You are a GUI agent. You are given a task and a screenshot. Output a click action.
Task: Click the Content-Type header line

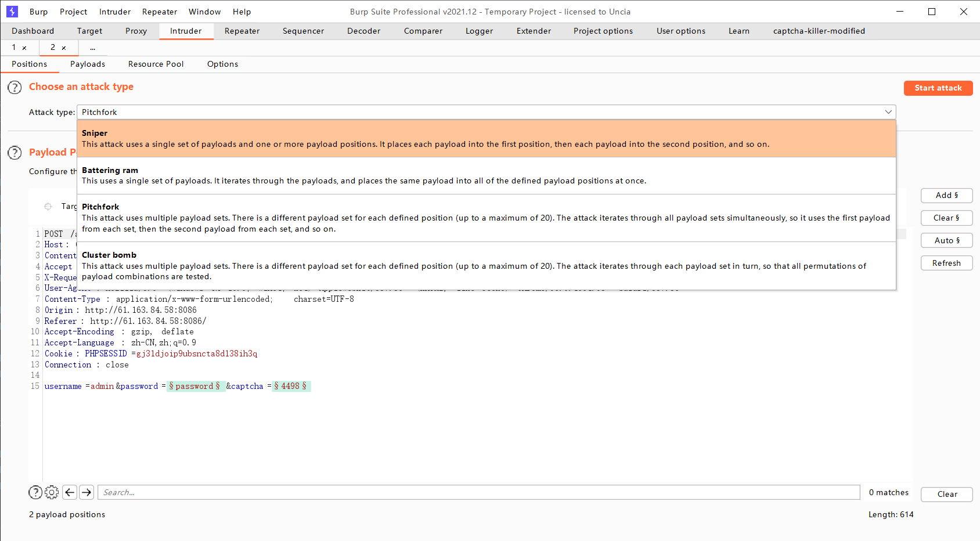pyautogui.click(x=199, y=299)
